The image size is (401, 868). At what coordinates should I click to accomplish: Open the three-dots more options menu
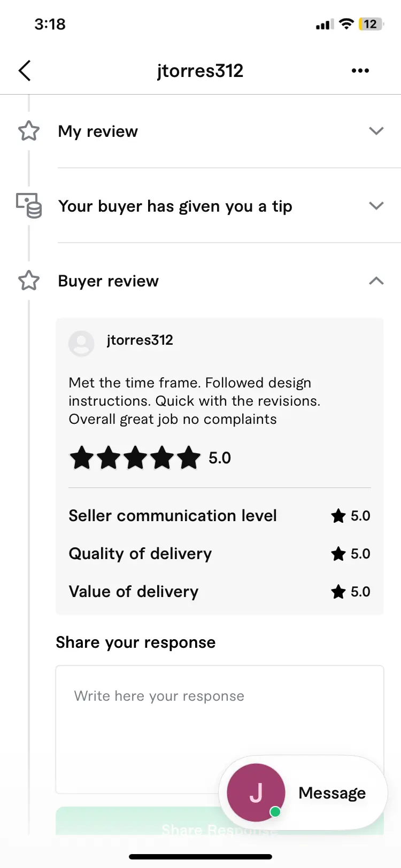[x=360, y=71]
